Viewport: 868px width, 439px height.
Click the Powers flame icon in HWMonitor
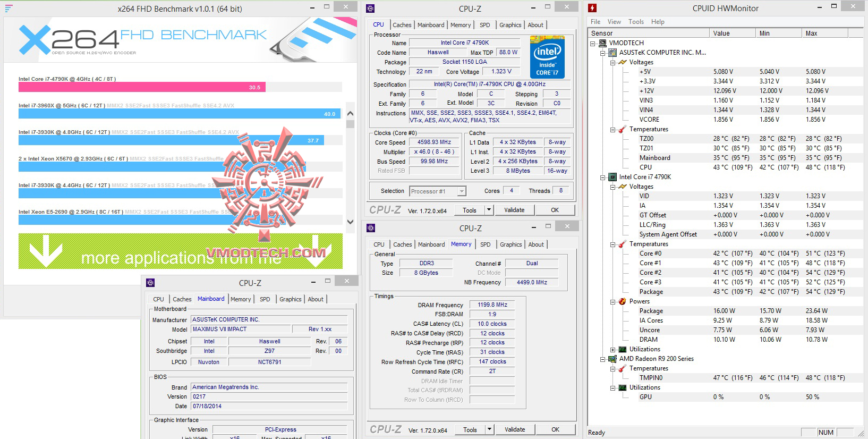(x=623, y=301)
